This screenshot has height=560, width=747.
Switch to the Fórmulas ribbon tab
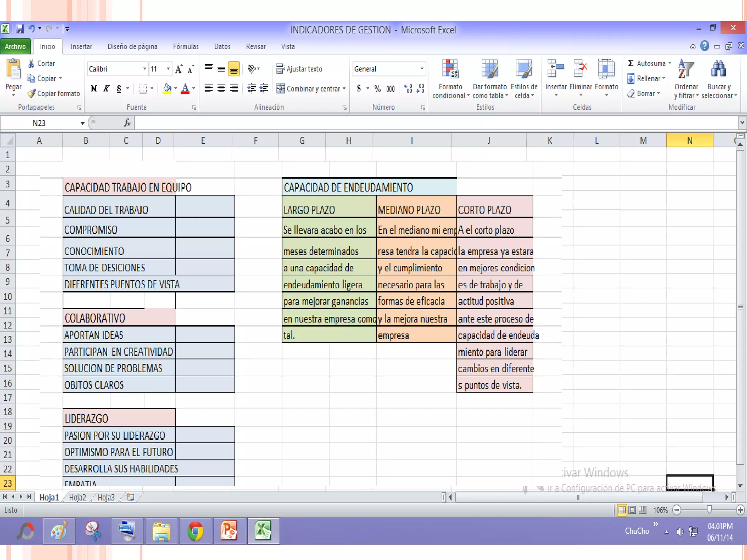pyautogui.click(x=186, y=47)
